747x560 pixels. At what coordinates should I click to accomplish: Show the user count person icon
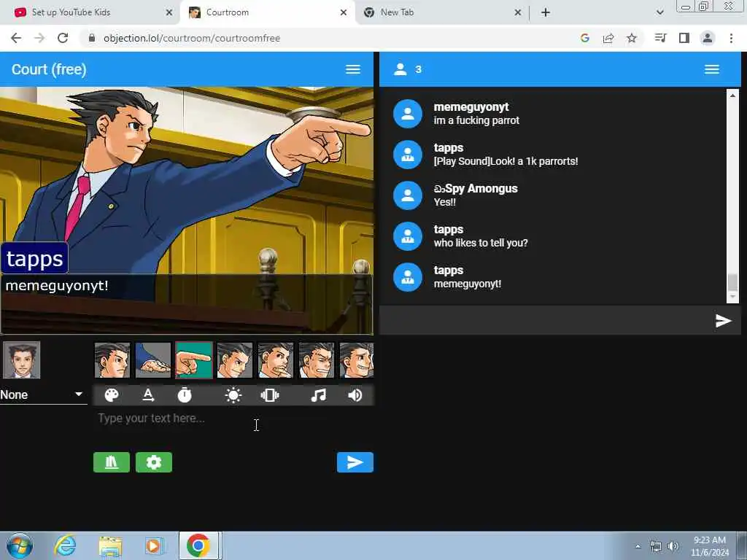coord(400,69)
